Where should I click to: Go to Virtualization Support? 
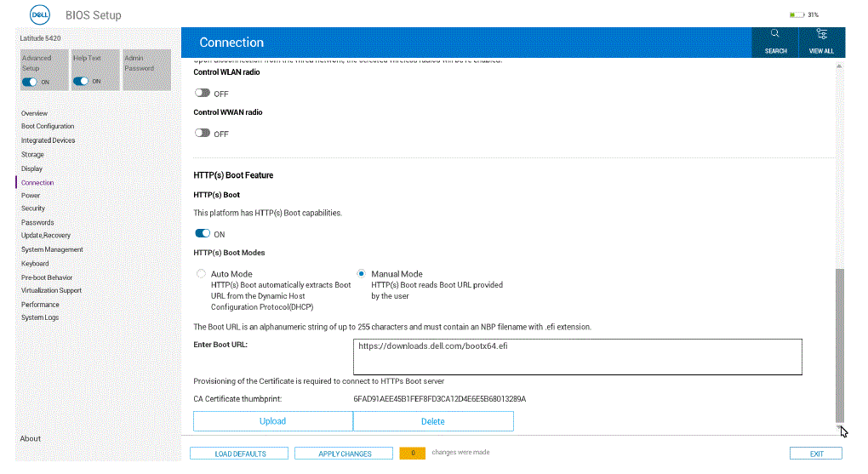pos(51,291)
